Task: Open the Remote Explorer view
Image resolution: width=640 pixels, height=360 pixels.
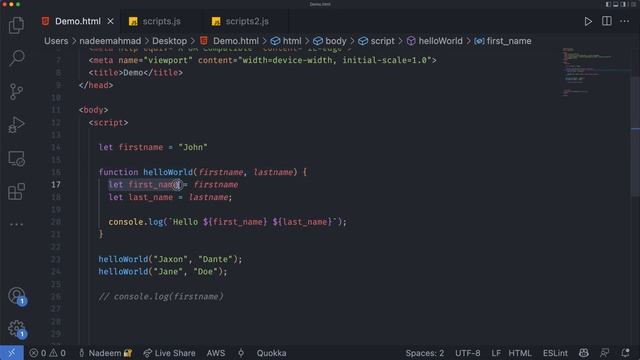Action: 16,158
